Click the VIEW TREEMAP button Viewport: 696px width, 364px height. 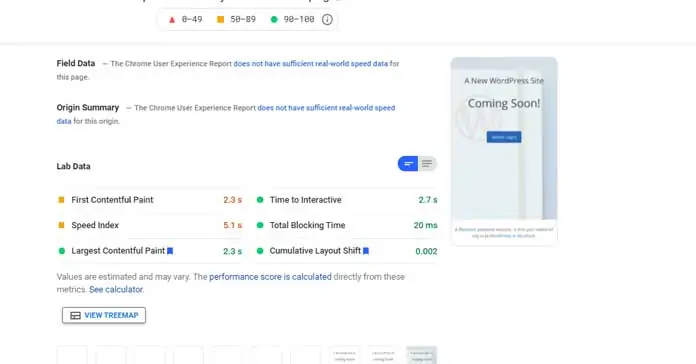[104, 315]
